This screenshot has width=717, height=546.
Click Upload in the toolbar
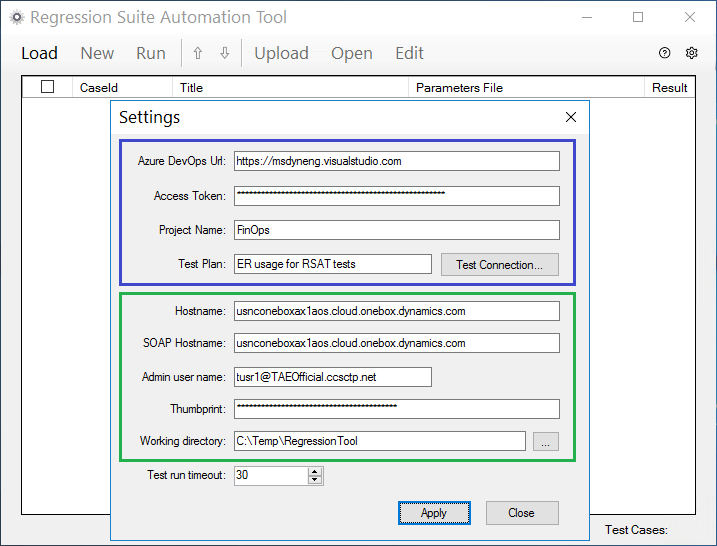[281, 54]
